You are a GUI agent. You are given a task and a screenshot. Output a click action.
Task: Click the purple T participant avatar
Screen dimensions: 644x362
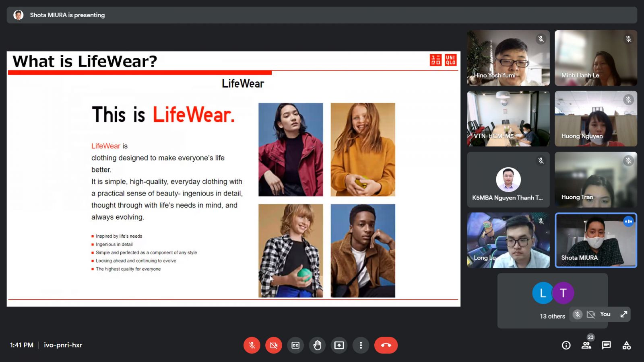click(x=563, y=293)
